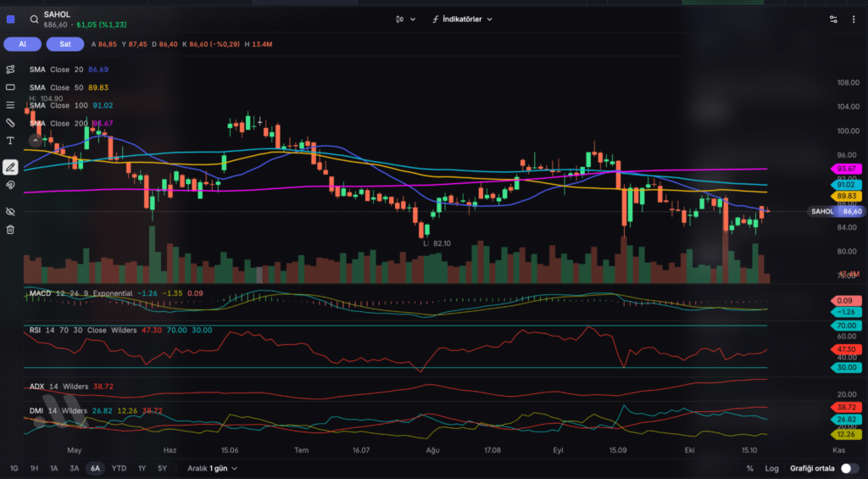Select the ruler measure tool
The width and height of the screenshot is (868, 479).
(10, 123)
